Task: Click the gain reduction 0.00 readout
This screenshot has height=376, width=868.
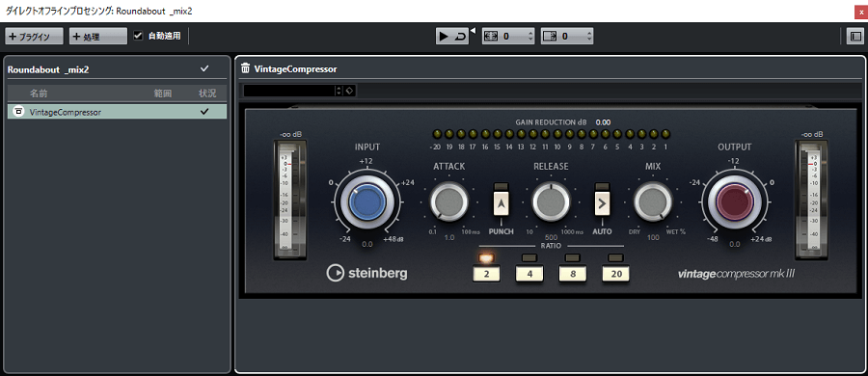Action: pyautogui.click(x=604, y=121)
